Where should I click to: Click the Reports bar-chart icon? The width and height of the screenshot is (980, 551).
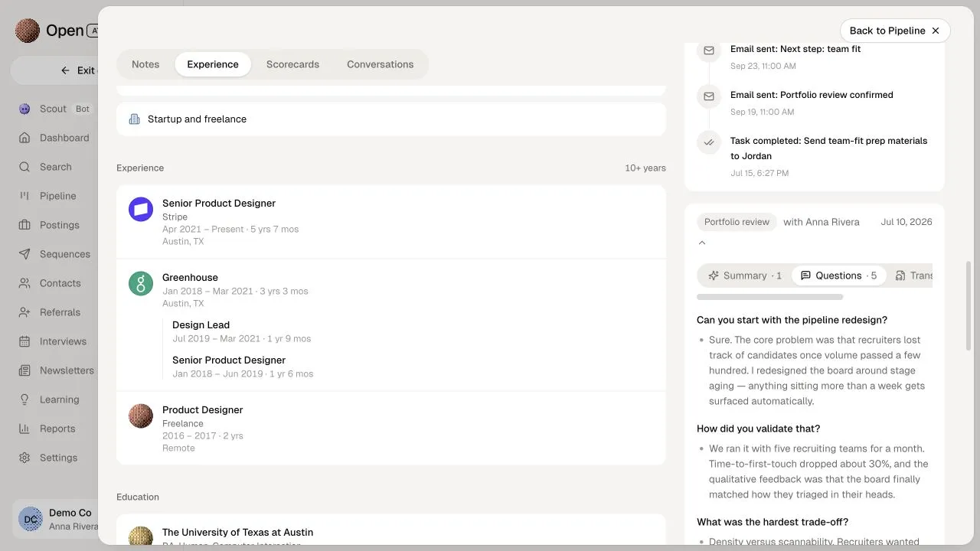[x=24, y=429]
